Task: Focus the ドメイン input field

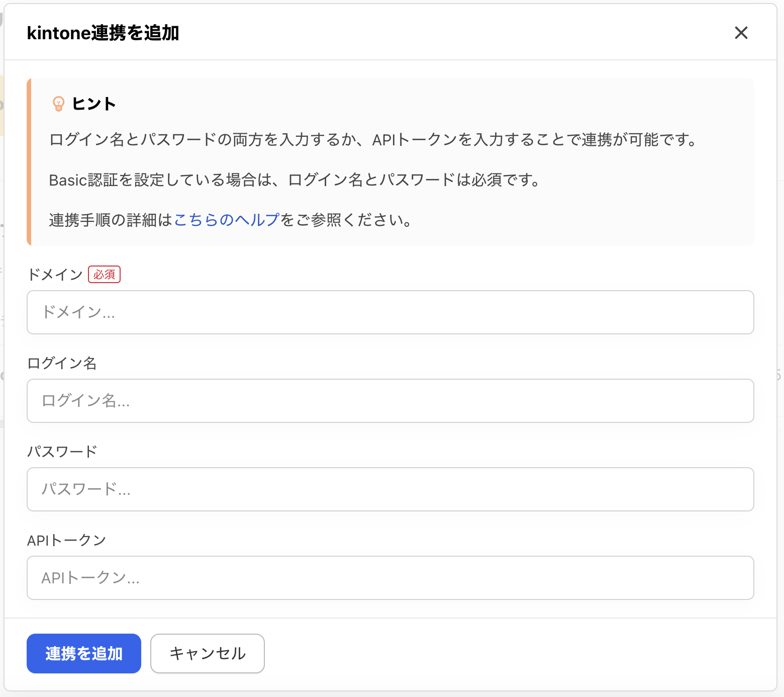Action: click(390, 312)
